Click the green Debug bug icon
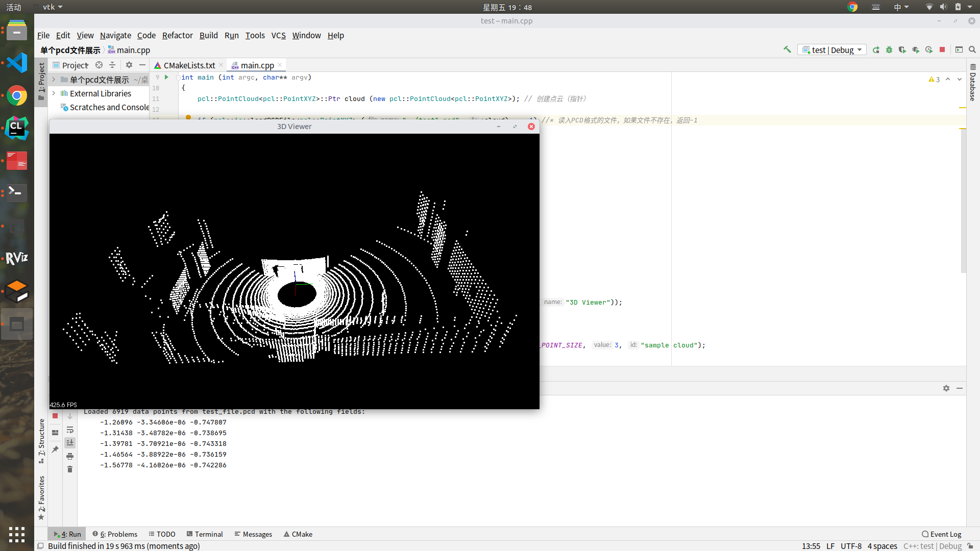 point(889,49)
